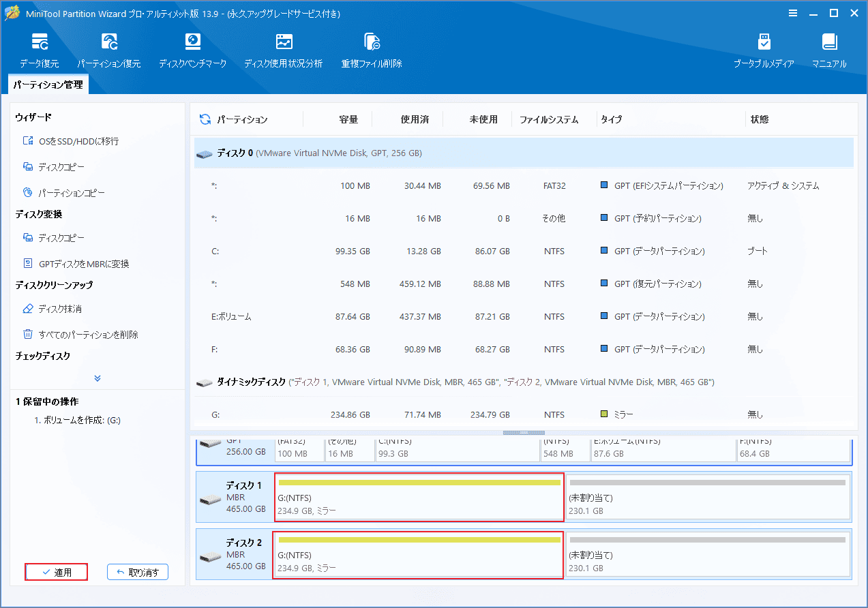Select ディスクコピー under ウィザード
The image size is (868, 608).
(x=54, y=167)
